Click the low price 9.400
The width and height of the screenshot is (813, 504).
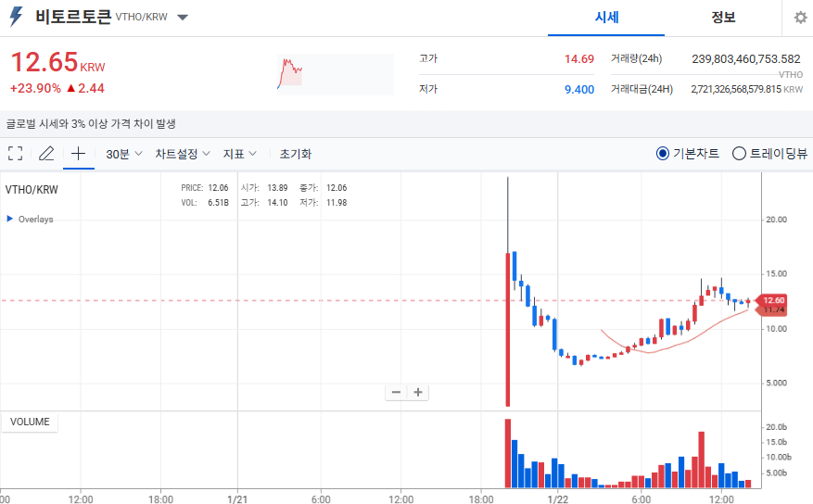pos(579,90)
